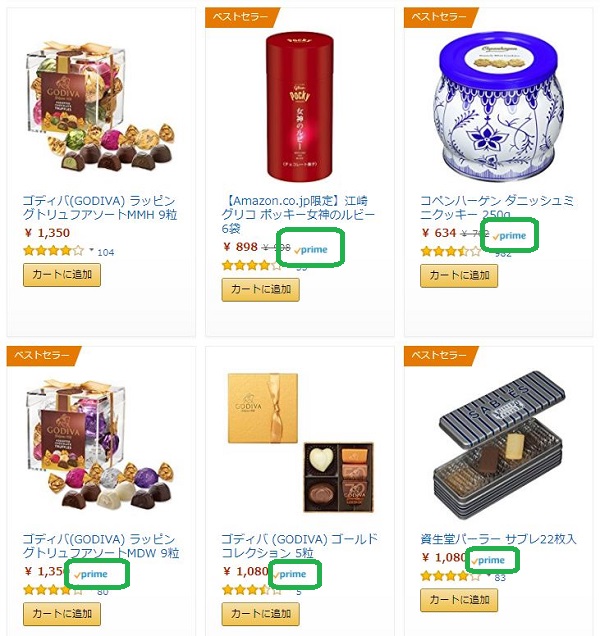Open the star rating dropdown for Godiva MMH

tap(92, 250)
